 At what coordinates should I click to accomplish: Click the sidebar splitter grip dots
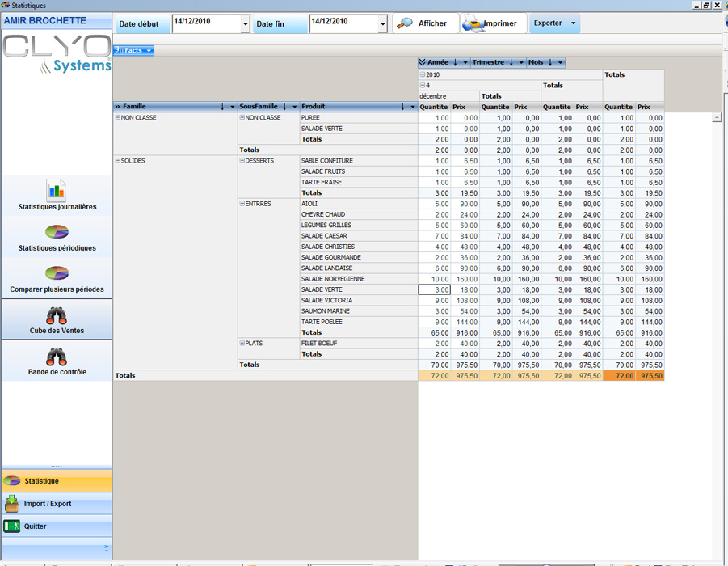tap(57, 466)
